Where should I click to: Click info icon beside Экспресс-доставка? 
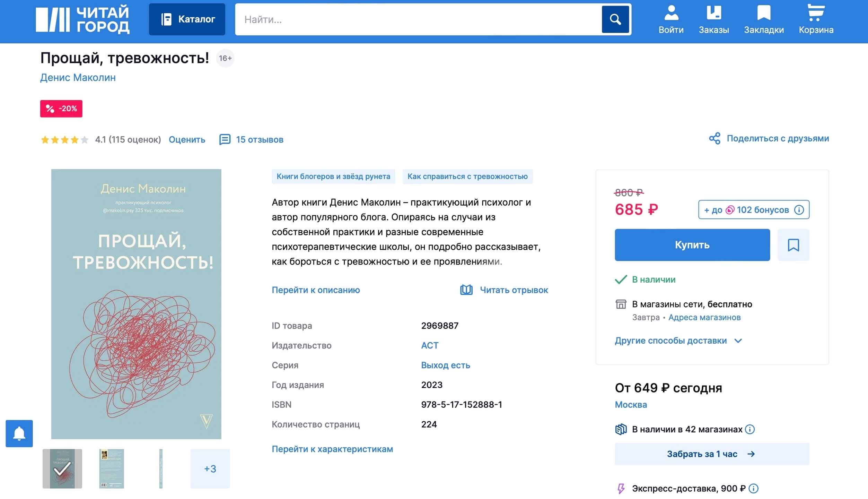pyautogui.click(x=754, y=489)
